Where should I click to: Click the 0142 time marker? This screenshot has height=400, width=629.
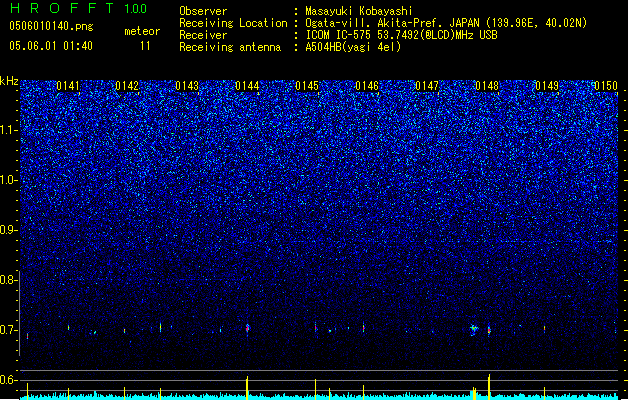(127, 86)
